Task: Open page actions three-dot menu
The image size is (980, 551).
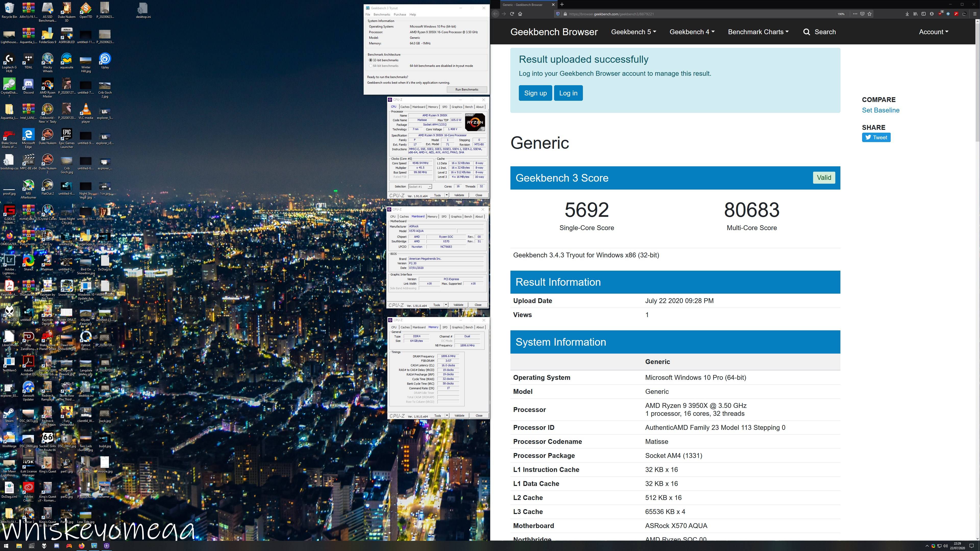Action: (x=855, y=14)
